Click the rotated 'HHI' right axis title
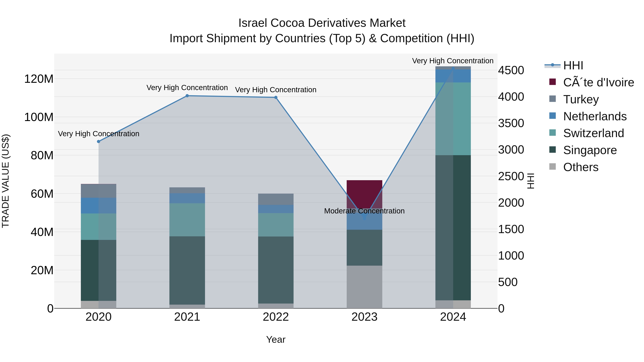The width and height of the screenshot is (644, 362). [531, 181]
